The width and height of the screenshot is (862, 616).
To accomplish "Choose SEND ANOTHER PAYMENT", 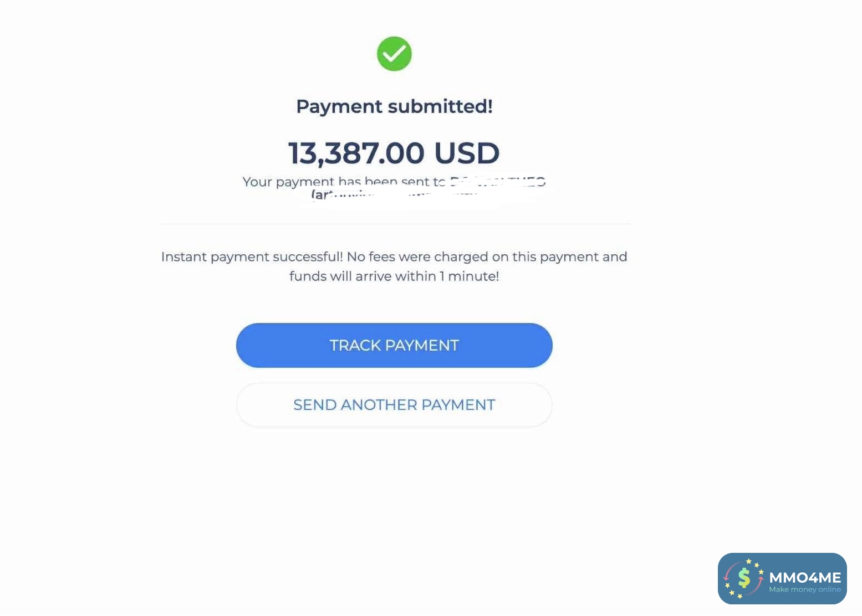I will click(x=394, y=405).
